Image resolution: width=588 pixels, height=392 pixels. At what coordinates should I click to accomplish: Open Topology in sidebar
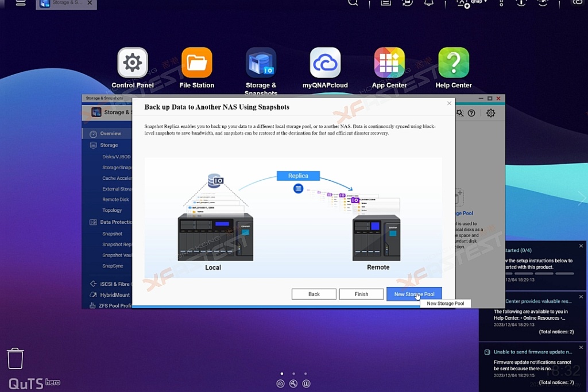click(112, 210)
